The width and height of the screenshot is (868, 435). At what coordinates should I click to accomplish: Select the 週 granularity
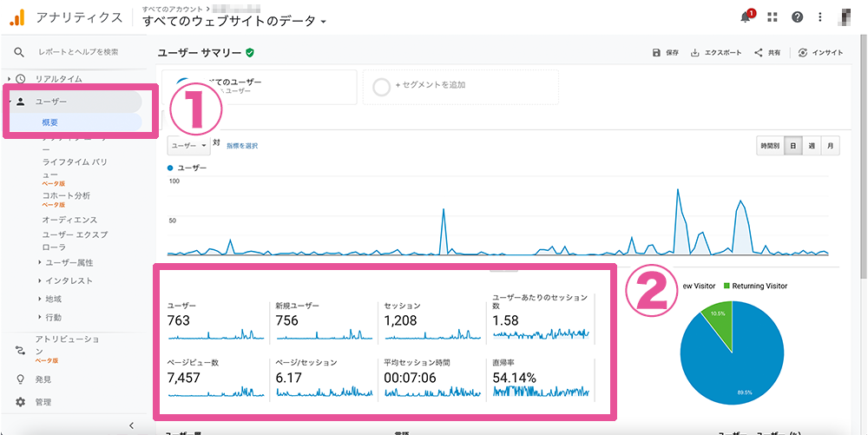812,146
